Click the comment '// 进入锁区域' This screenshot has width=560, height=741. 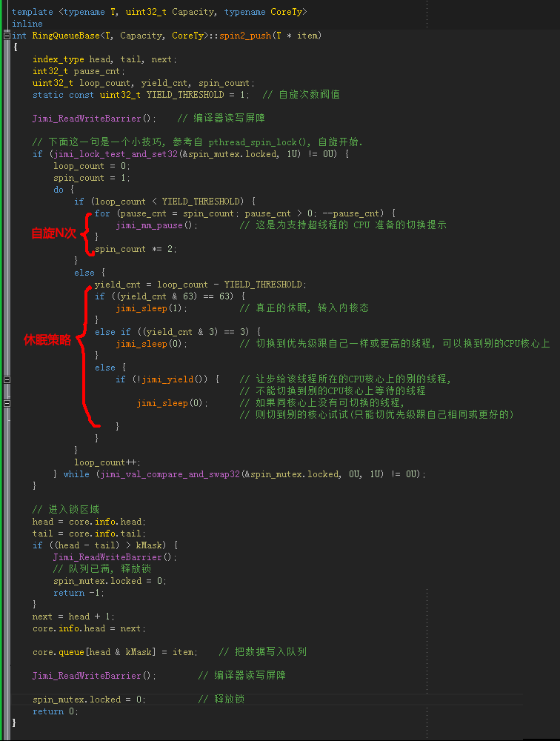point(66,510)
